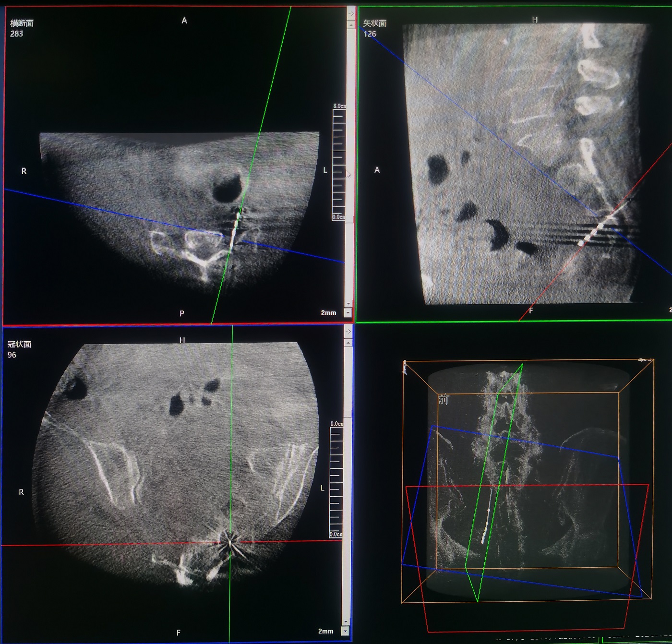
Task: Click the 前 orientation label in 3D view
Action: [x=443, y=399]
